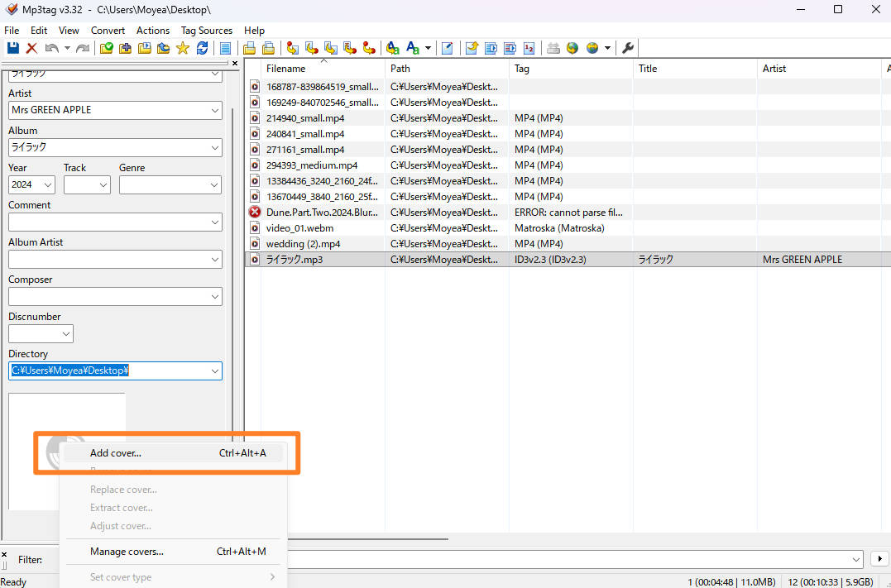Image resolution: width=891 pixels, height=588 pixels.
Task: Click the blue Refresh arrows icon
Action: pos(203,49)
